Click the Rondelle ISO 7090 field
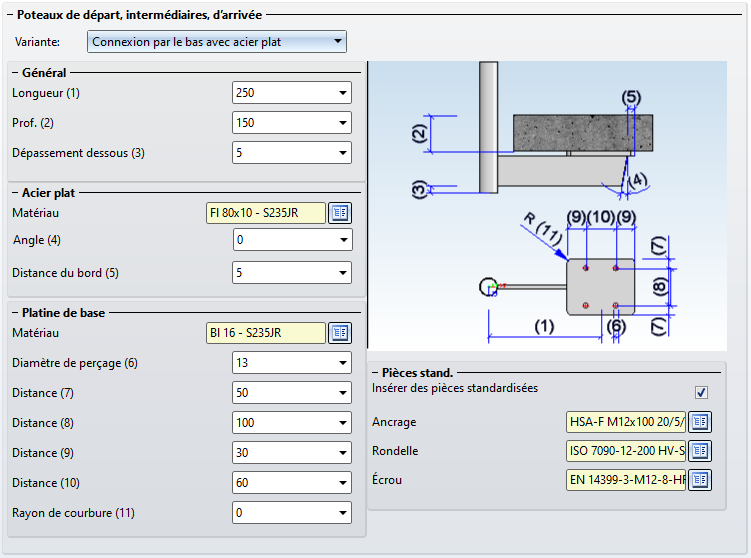The image size is (751, 558). point(625,451)
